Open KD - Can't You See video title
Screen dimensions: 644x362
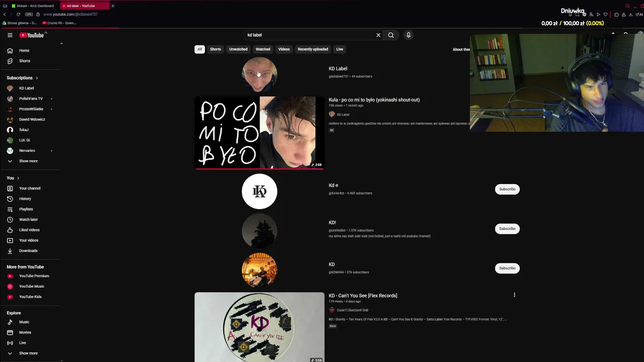pyautogui.click(x=363, y=296)
